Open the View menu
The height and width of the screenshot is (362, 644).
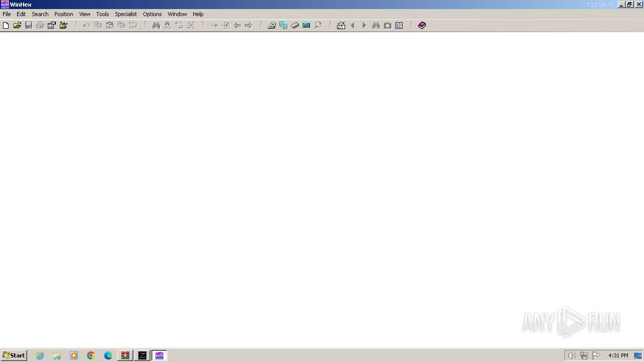[x=85, y=14]
